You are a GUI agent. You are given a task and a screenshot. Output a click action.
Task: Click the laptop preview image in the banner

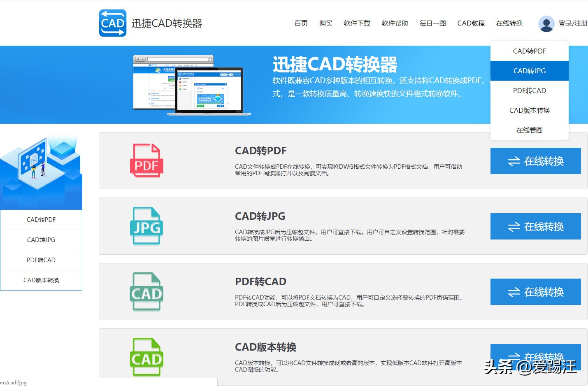pos(210,91)
